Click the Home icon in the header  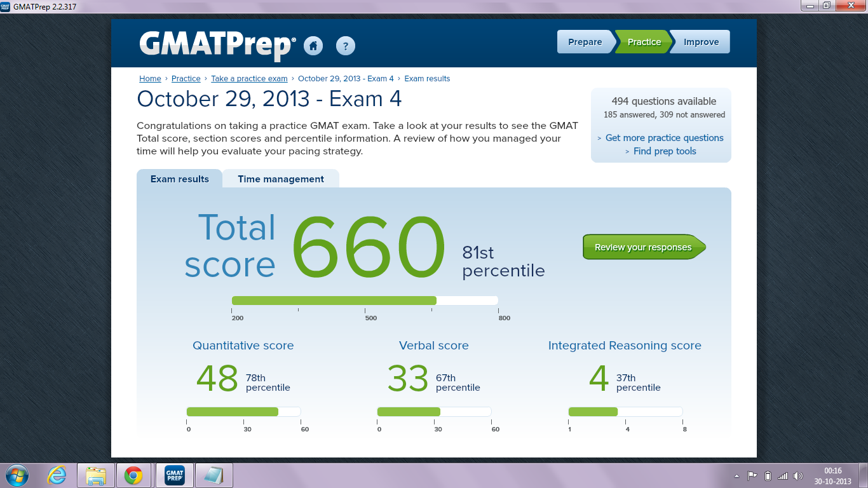click(313, 46)
